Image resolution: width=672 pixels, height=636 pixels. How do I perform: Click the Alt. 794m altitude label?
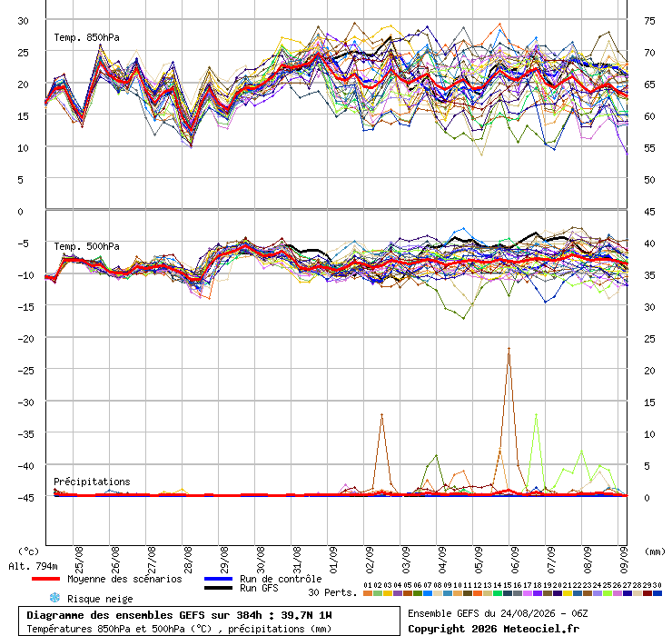point(33,566)
